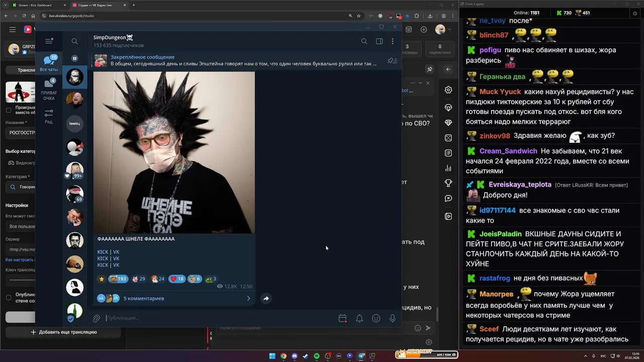Toggle silent broadcast bell icon
644x362 pixels.
coord(359,318)
